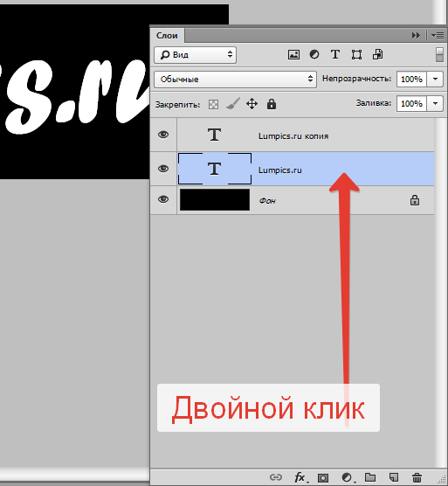448x486 pixels.
Task: Create a new group folder
Action: (x=370, y=477)
